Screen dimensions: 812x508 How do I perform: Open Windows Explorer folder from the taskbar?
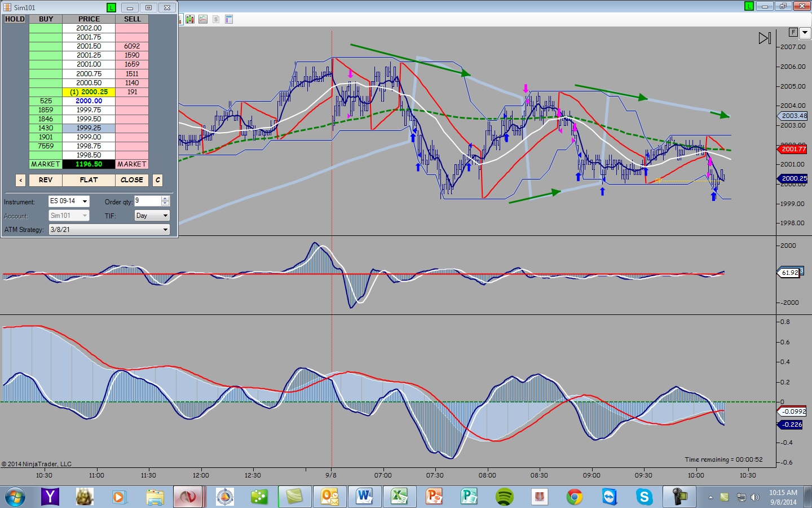point(155,497)
